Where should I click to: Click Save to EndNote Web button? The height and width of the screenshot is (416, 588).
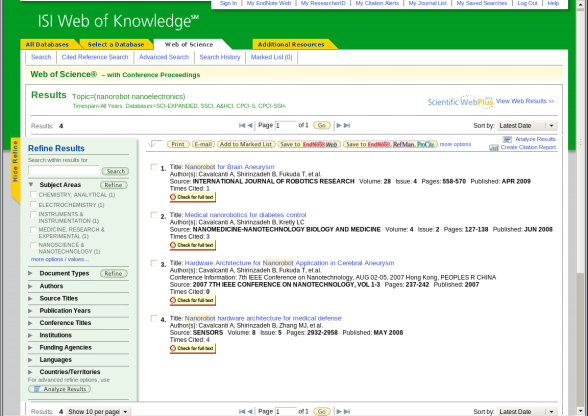pos(309,144)
